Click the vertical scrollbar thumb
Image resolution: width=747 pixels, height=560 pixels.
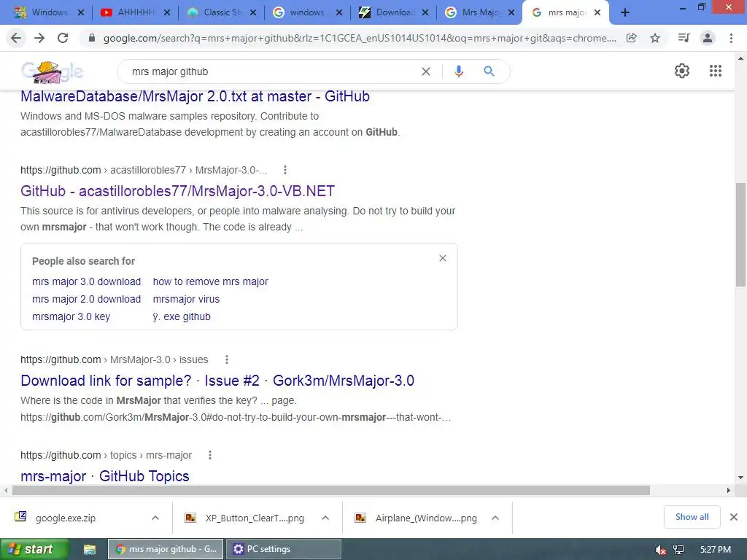tap(741, 234)
